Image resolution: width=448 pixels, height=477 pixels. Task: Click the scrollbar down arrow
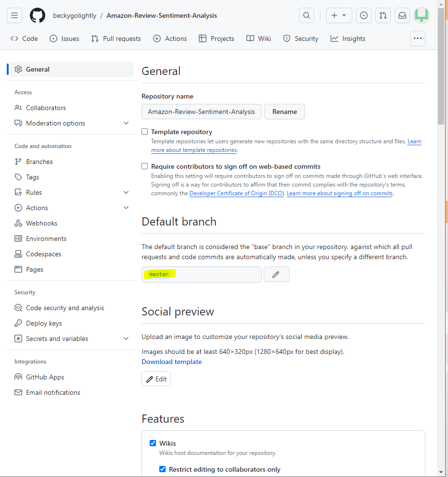click(441, 472)
